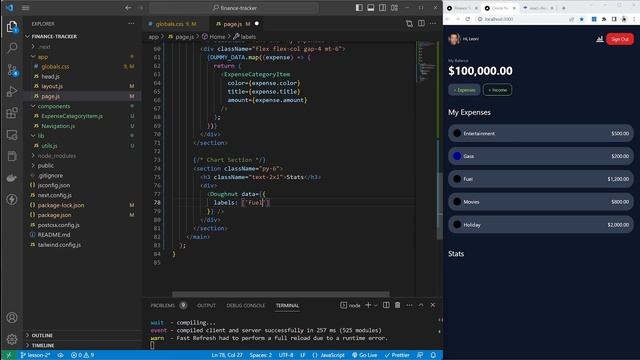Open Customize Layout button
640x360 pixels.
[x=394, y=8]
